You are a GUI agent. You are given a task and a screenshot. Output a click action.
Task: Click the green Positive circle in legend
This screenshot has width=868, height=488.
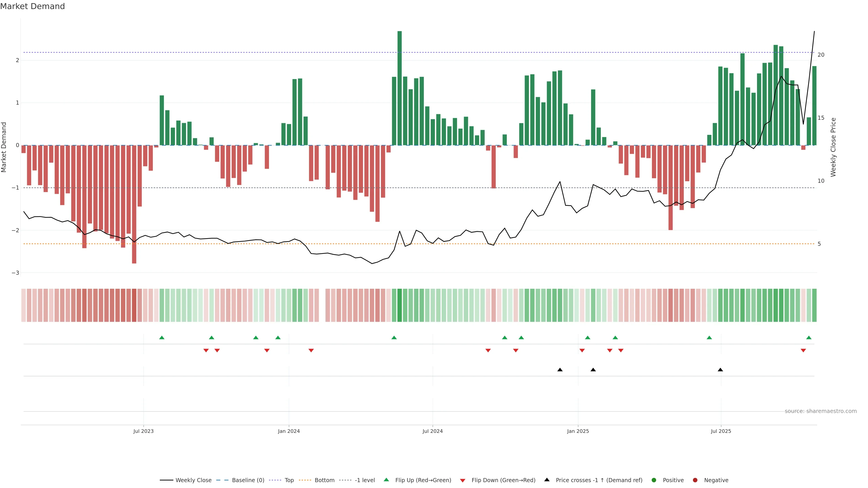pyautogui.click(x=654, y=480)
